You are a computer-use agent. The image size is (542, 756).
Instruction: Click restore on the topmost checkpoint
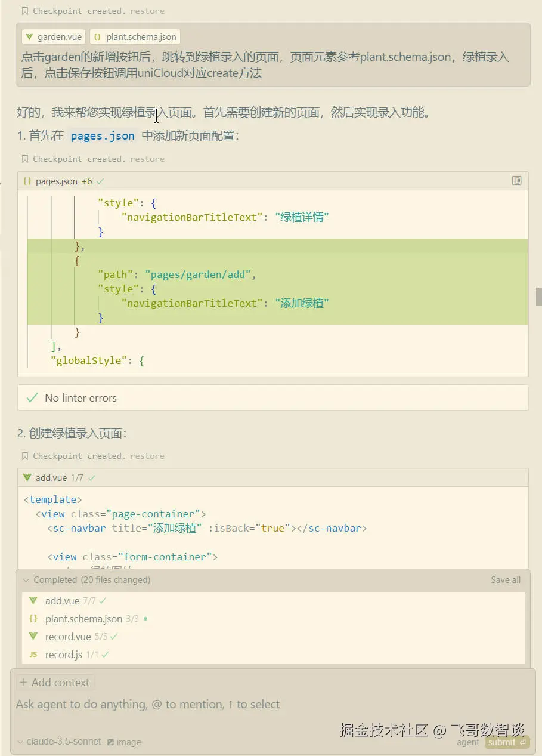coord(147,11)
